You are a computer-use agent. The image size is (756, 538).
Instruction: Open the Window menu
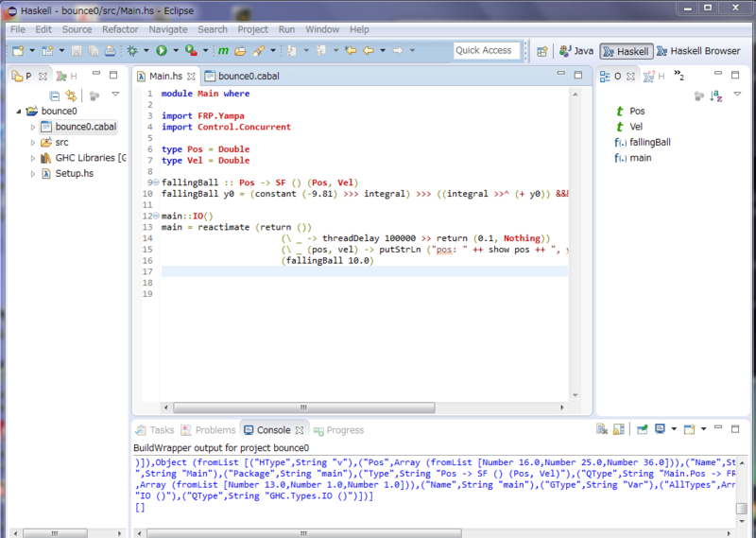(x=322, y=29)
